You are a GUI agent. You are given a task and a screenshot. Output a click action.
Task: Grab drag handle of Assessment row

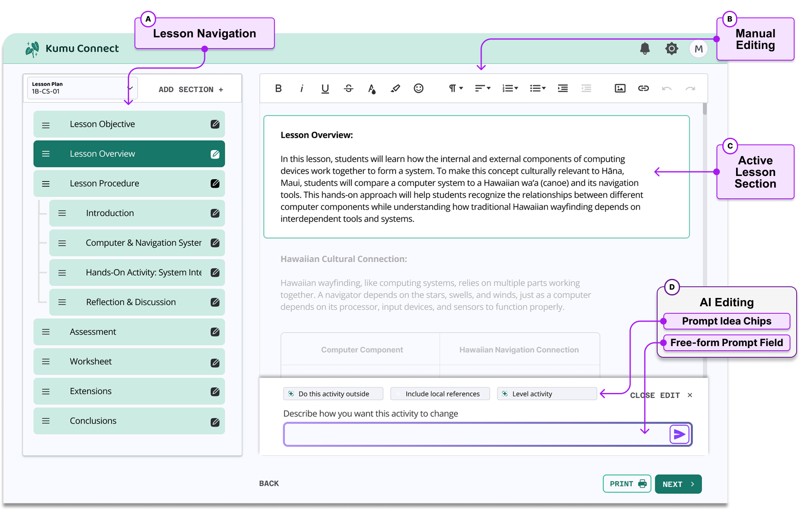[46, 332]
